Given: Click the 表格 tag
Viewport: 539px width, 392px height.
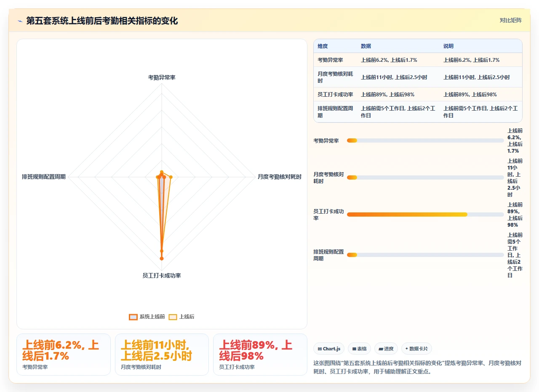Looking at the screenshot, I should pos(359,349).
